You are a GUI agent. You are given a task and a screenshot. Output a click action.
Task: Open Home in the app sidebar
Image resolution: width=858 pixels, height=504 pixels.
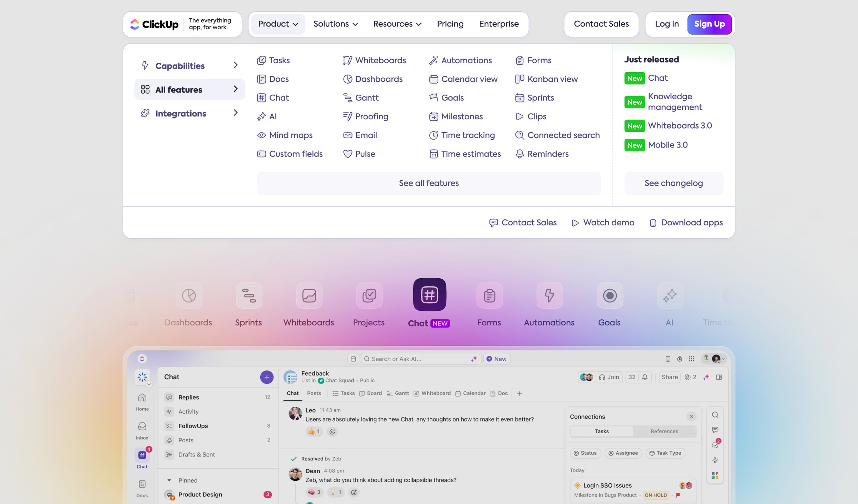click(x=142, y=402)
